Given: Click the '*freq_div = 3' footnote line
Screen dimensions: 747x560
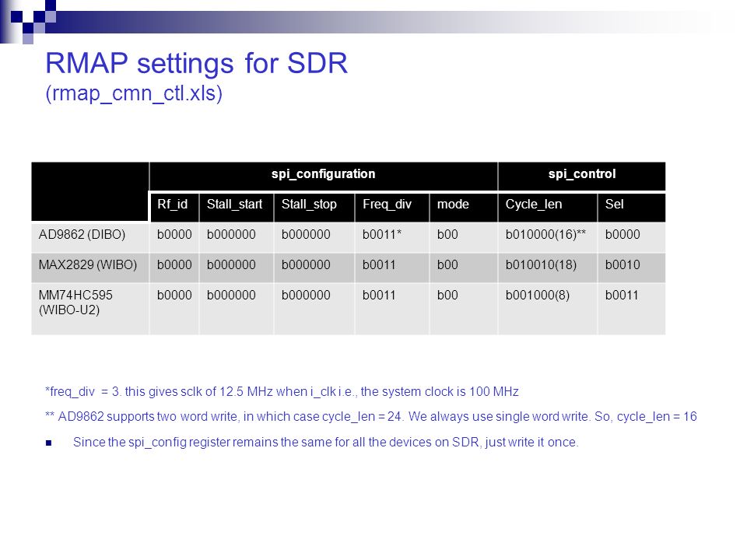Looking at the screenshot, I should pyautogui.click(x=282, y=392).
